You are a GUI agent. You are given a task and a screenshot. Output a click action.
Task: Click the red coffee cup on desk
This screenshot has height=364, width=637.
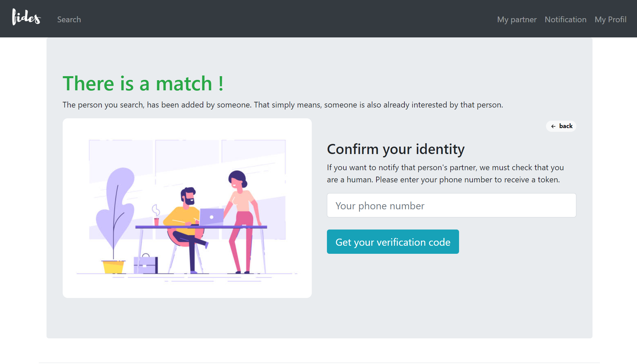(156, 221)
